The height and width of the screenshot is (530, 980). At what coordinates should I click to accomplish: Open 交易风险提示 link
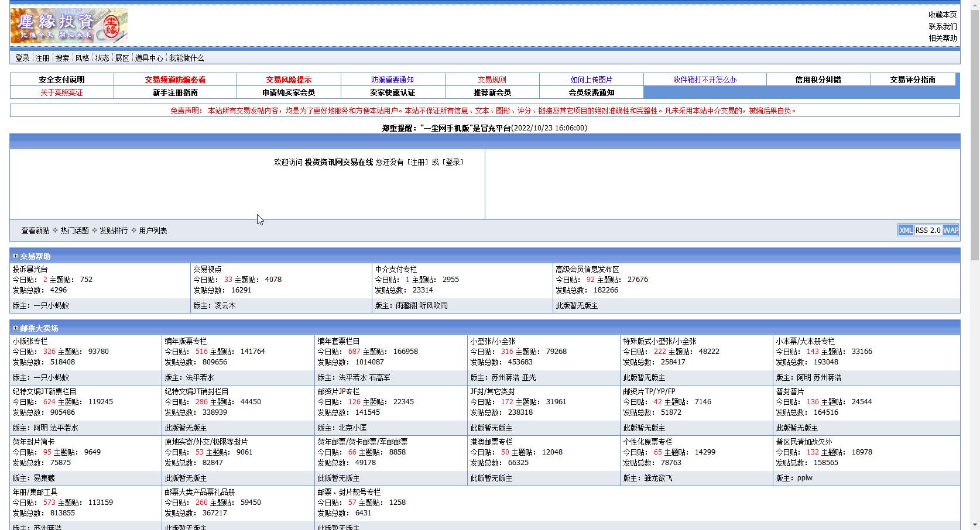tap(289, 80)
